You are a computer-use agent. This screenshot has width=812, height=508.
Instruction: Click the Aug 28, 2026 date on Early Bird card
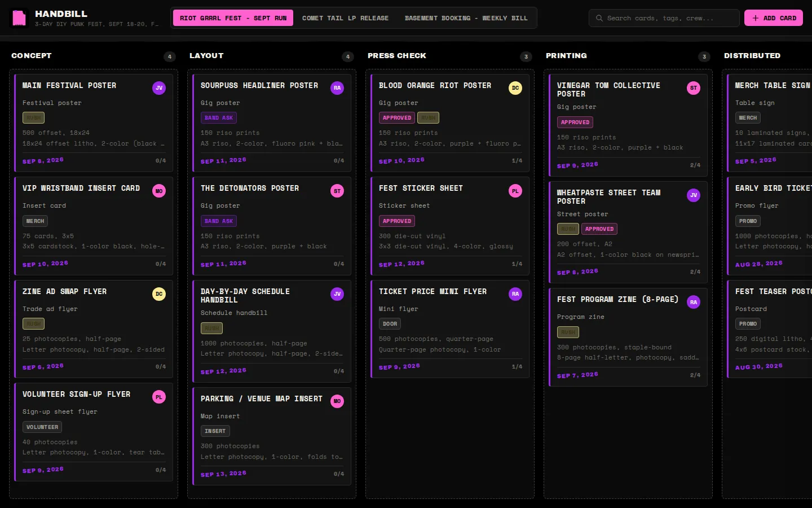758,264
